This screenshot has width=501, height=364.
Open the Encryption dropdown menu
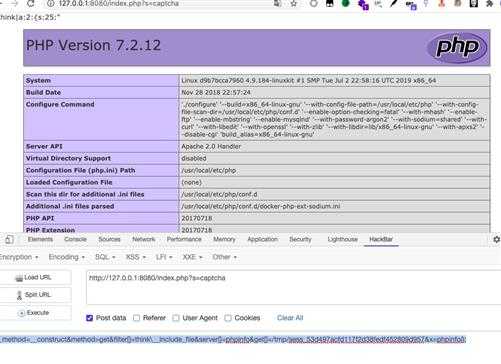coord(19,257)
